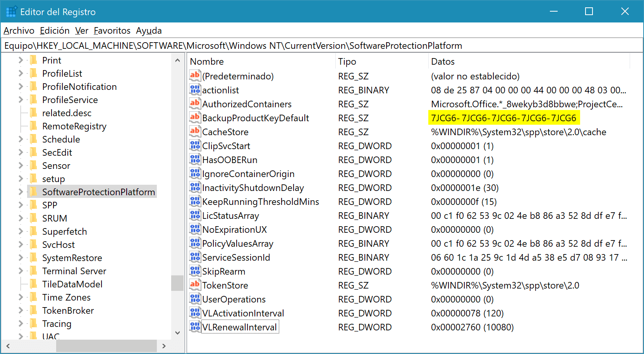This screenshot has width=644, height=354.
Task: Click the tree horizontal scroll left arrow
Action: 8,346
